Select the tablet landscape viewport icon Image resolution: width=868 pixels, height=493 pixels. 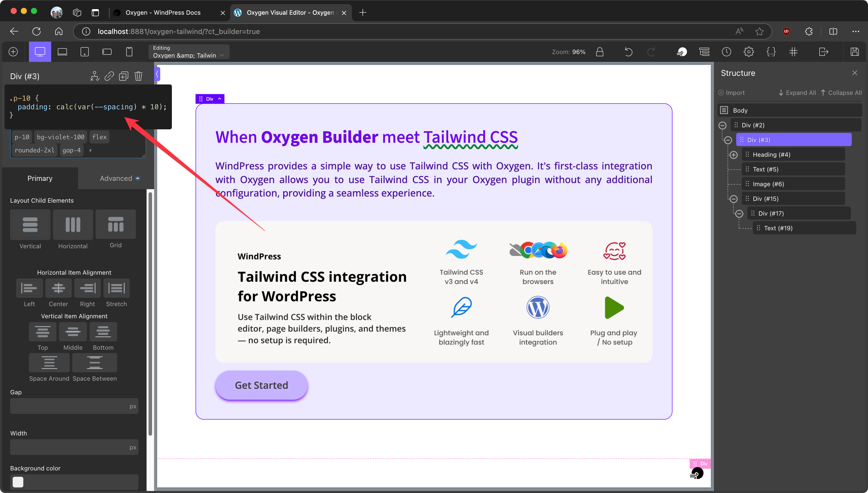tap(107, 52)
